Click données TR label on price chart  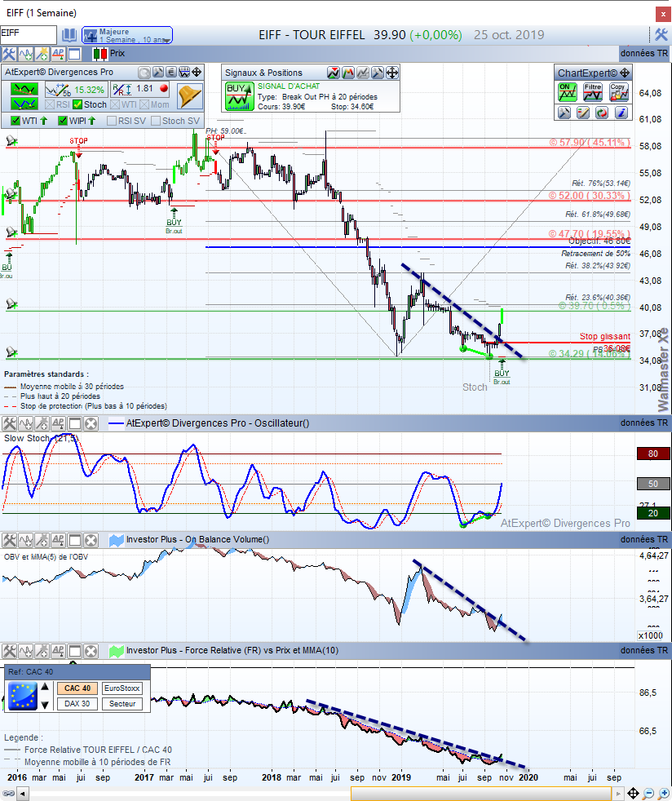[644, 53]
